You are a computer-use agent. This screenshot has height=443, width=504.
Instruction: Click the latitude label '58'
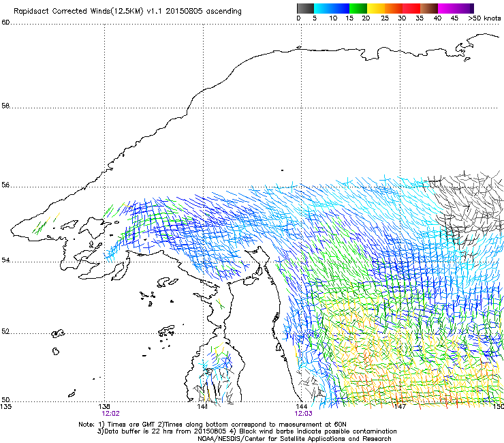pos(5,106)
